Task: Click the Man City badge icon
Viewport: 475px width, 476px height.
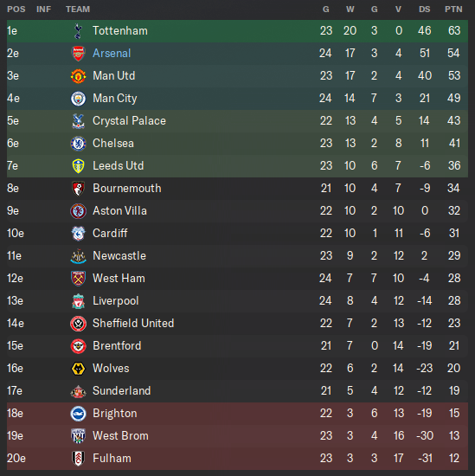Action: [x=79, y=99]
